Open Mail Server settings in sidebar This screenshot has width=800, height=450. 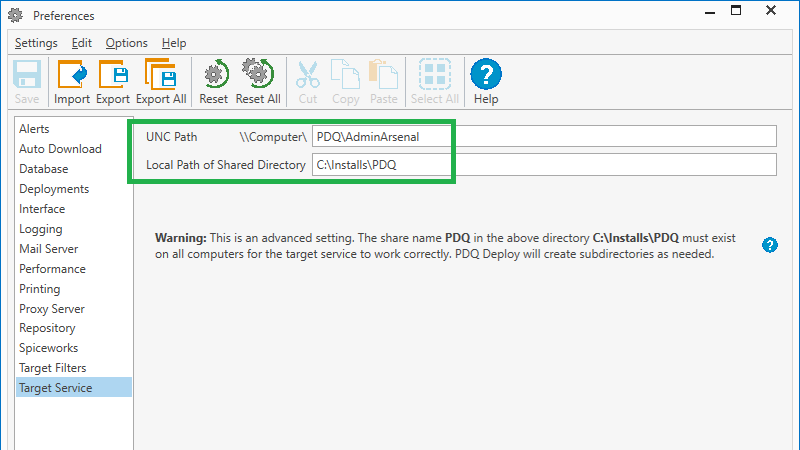click(x=48, y=249)
